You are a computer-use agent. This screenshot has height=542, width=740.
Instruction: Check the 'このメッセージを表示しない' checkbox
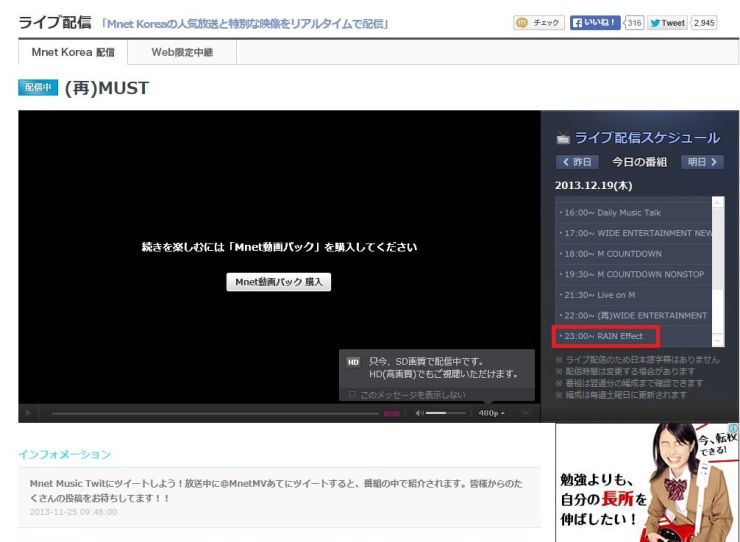coord(352,394)
